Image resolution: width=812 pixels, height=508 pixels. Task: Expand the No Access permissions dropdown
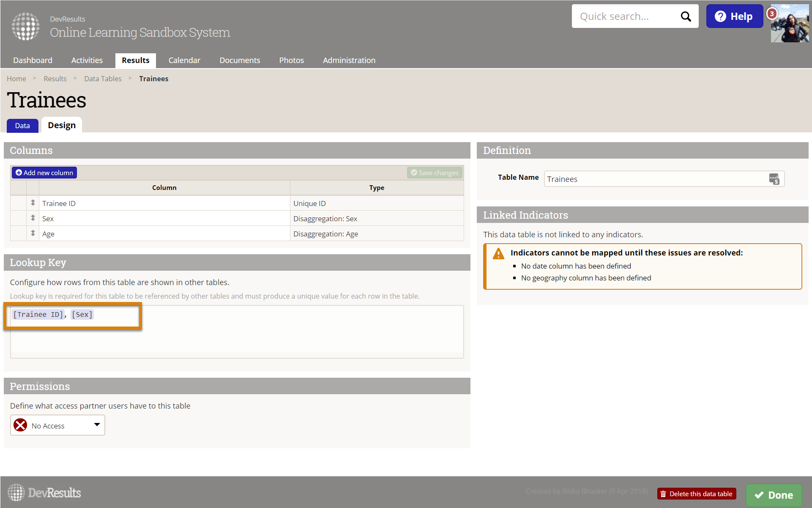[57, 425]
